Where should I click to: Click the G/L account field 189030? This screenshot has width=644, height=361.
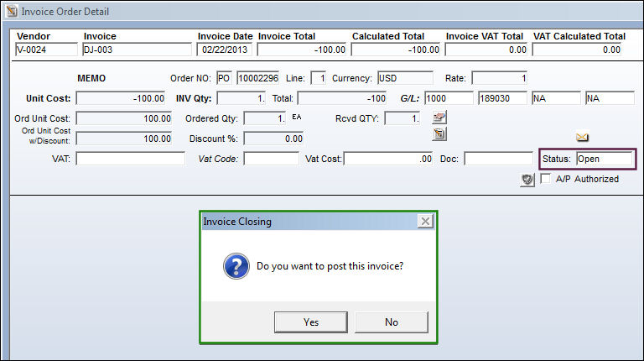coord(502,98)
